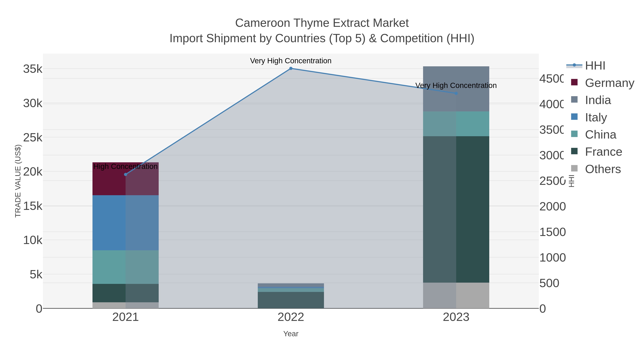Click the chart title 'Cameroon Thyme Extract Market'
Screen dimensions: 644x362
(322, 23)
